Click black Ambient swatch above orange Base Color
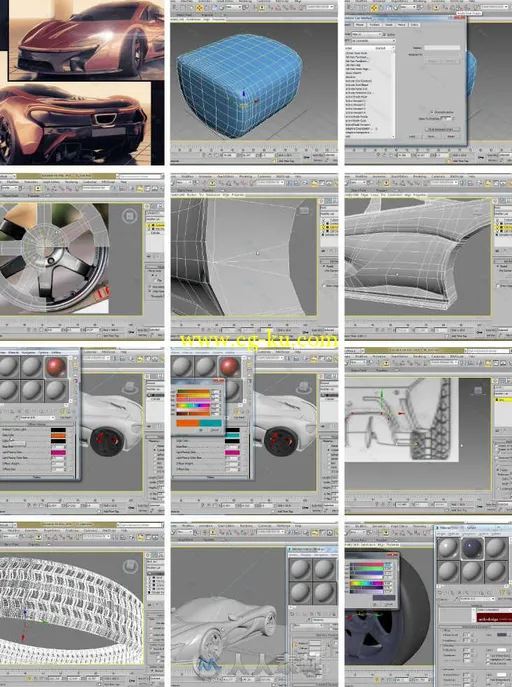This screenshot has width=512, height=687. click(58, 430)
